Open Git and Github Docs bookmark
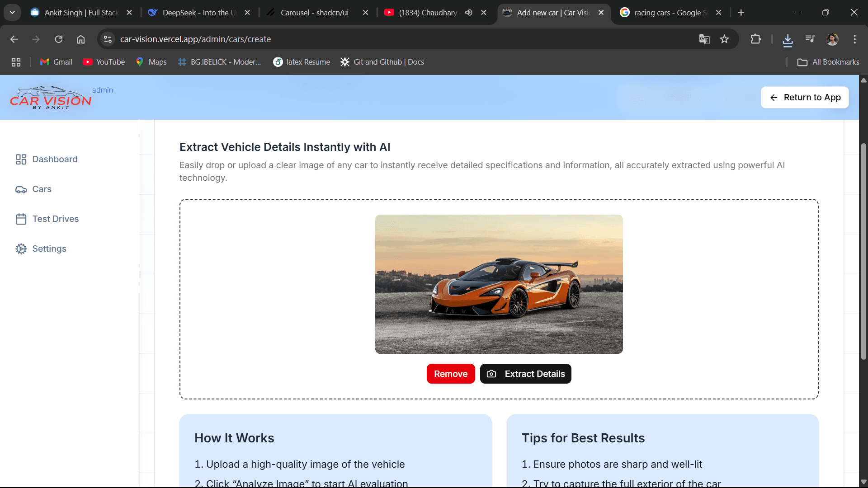868x488 pixels. tap(382, 62)
